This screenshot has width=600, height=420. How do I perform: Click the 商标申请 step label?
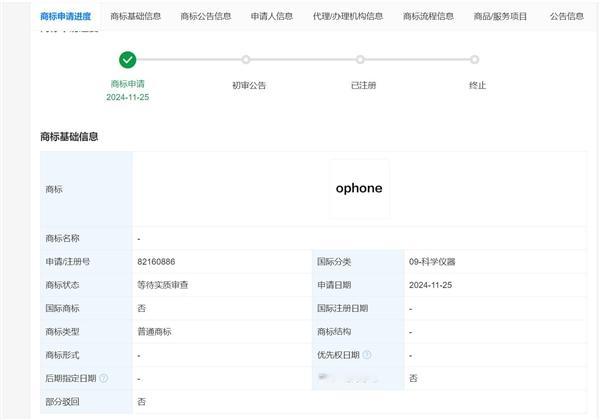click(127, 84)
